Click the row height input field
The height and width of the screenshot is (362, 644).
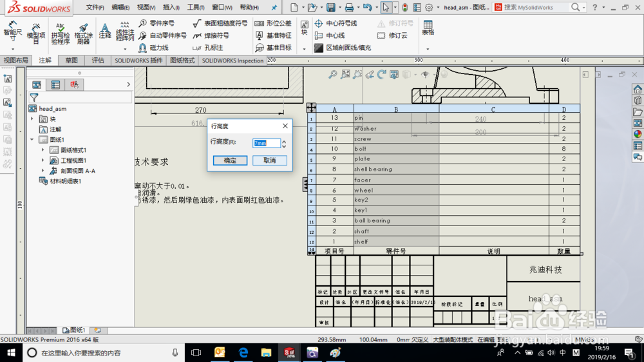(266, 143)
